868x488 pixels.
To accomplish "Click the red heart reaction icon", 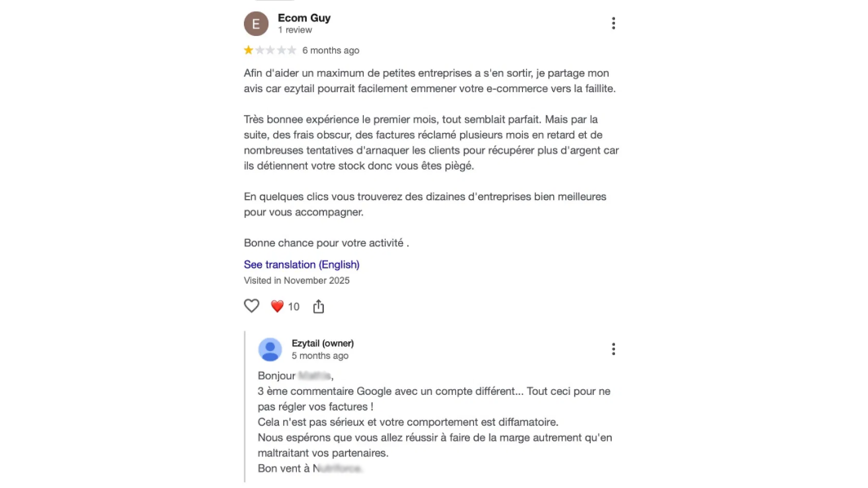I will pos(277,306).
